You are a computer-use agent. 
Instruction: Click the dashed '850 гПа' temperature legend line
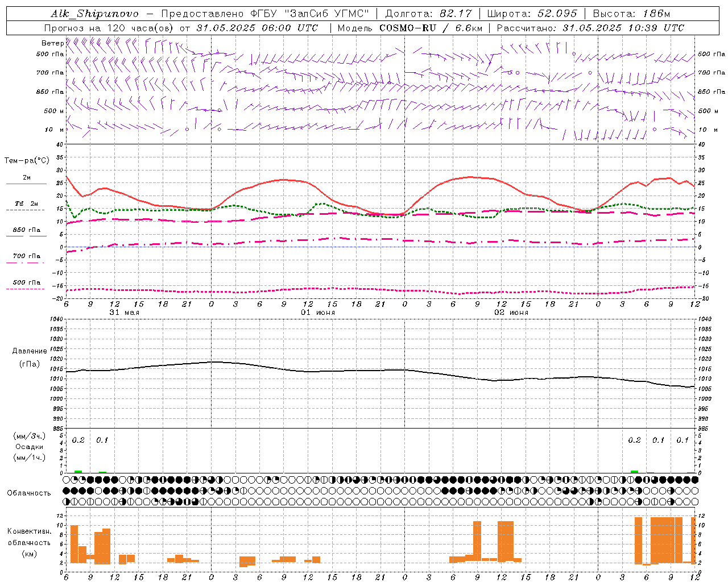26,236
